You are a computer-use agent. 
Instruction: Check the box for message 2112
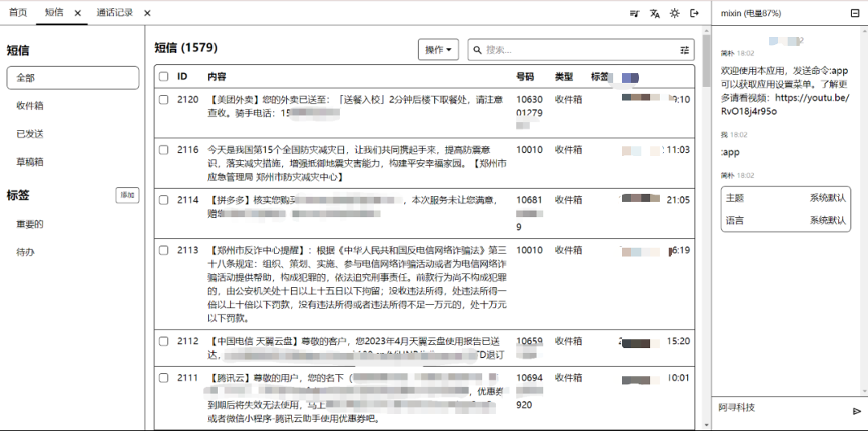[163, 341]
